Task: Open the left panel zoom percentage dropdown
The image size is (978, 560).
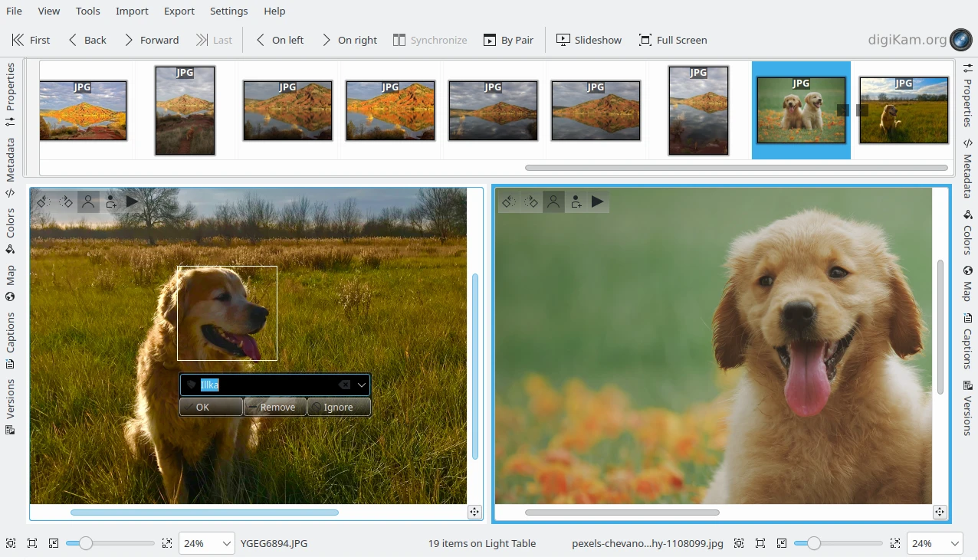Action: point(226,543)
